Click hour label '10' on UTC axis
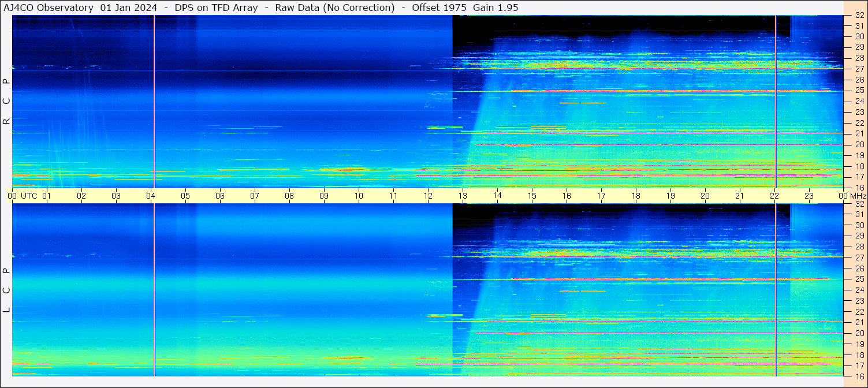This screenshot has height=388, width=868. 359,196
